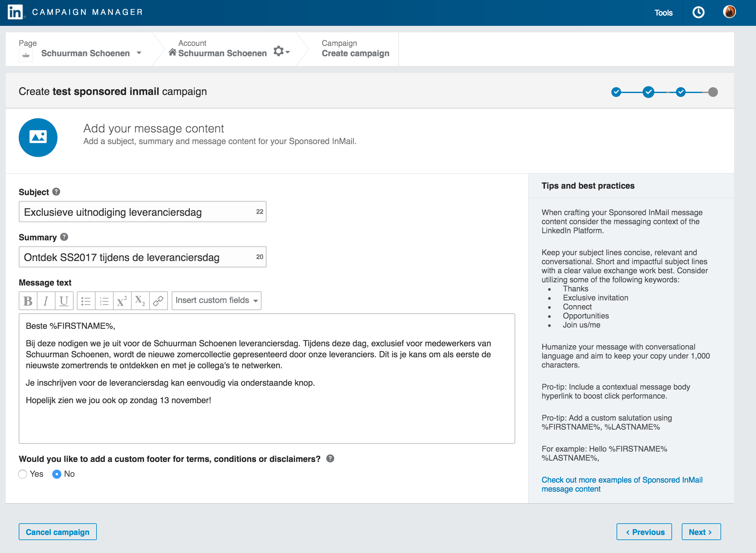
Task: Insert hyperlink using link icon
Action: click(x=158, y=301)
